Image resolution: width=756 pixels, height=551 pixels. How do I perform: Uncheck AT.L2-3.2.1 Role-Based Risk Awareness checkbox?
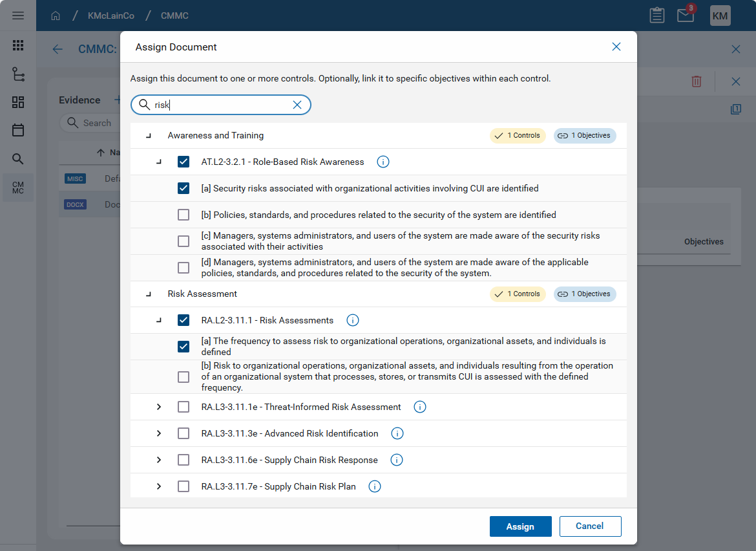(184, 162)
